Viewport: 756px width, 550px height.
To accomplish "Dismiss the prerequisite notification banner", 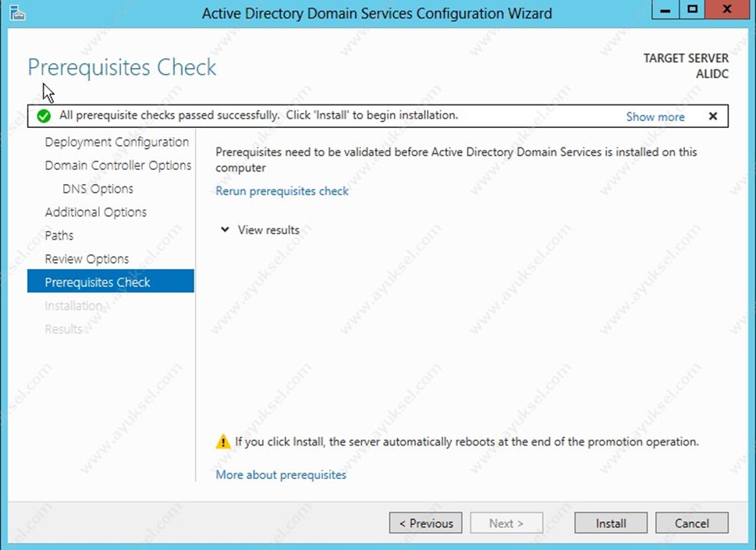I will 713,116.
